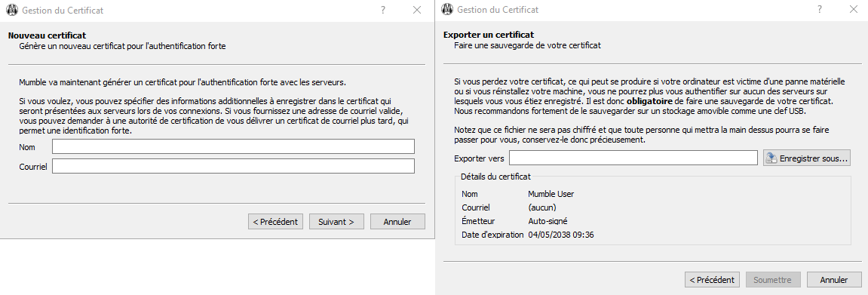Click Précédent in the Exporter un certificat dialog
This screenshot has width=868, height=295.
pyautogui.click(x=712, y=279)
